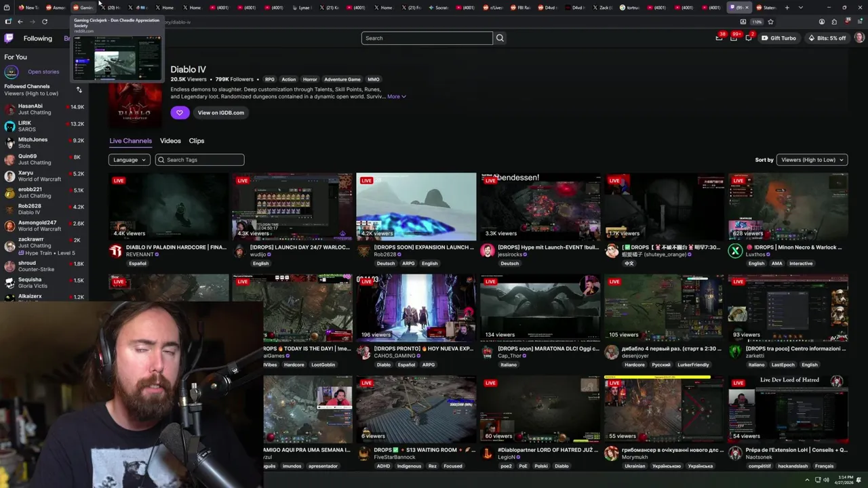
Task: Switch to the Clips tab
Action: tap(197, 141)
